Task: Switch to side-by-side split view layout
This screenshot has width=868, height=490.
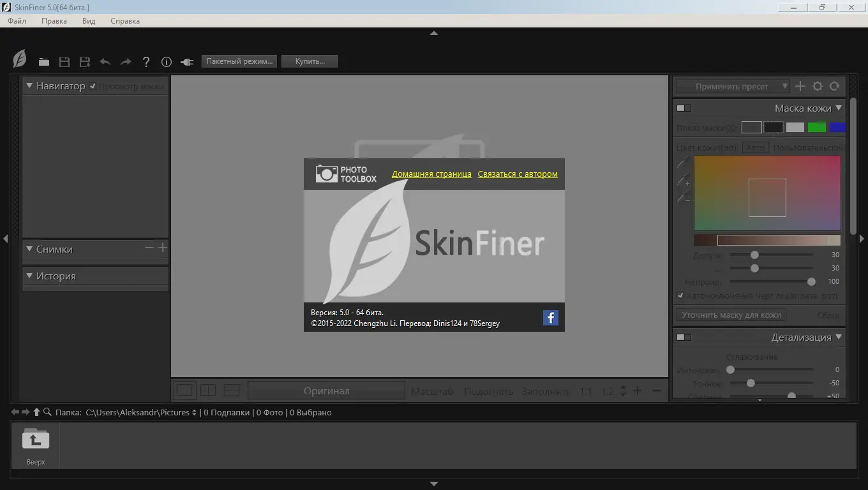Action: (208, 390)
